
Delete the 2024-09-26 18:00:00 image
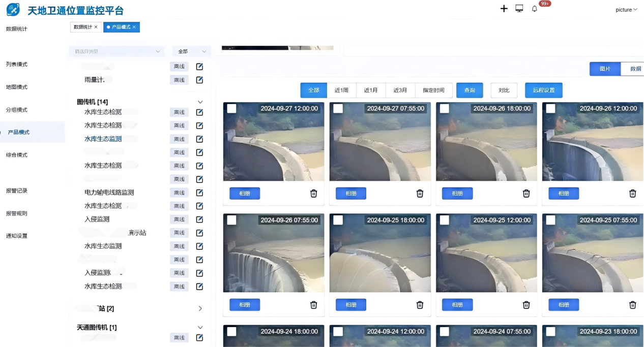coord(526,194)
